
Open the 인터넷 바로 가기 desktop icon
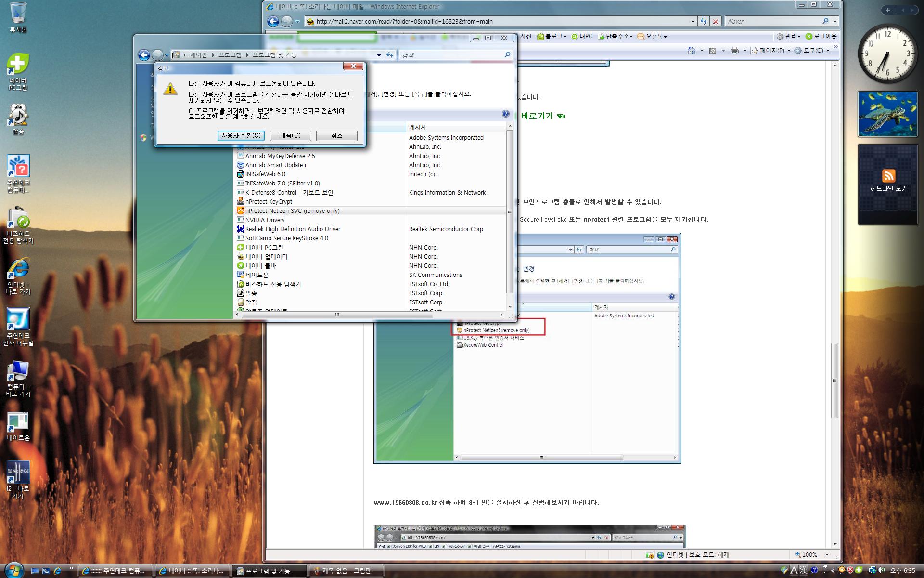pos(18,276)
